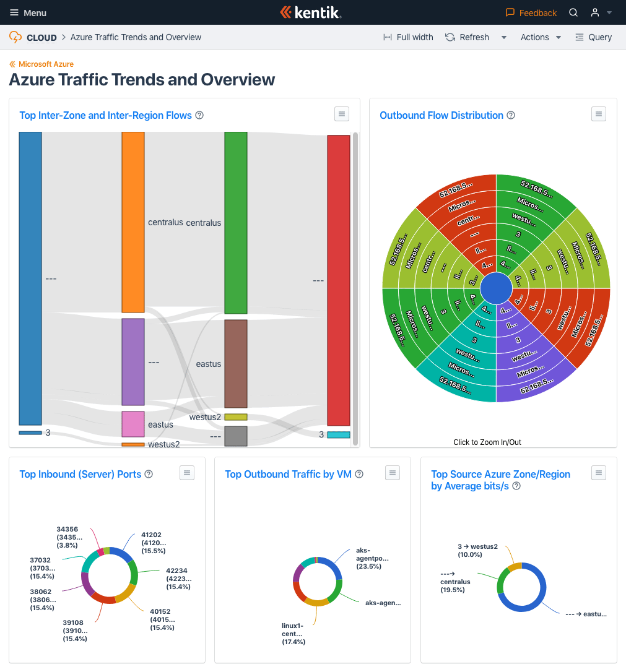
Task: Click the search magnifier in the top bar
Action: [573, 12]
